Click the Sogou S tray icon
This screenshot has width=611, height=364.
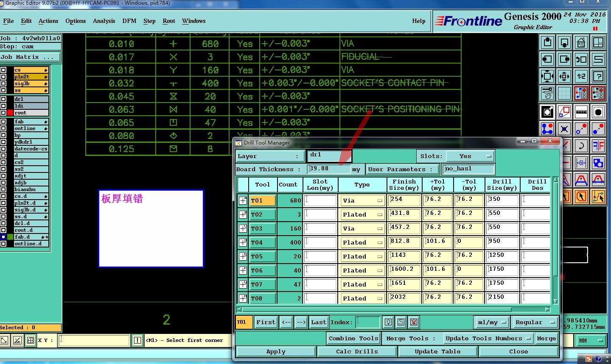[589, 359]
